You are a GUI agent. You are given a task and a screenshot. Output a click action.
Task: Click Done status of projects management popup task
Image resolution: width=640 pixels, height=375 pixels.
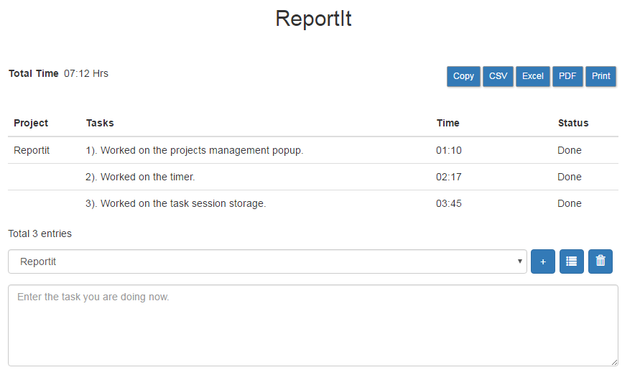[569, 150]
